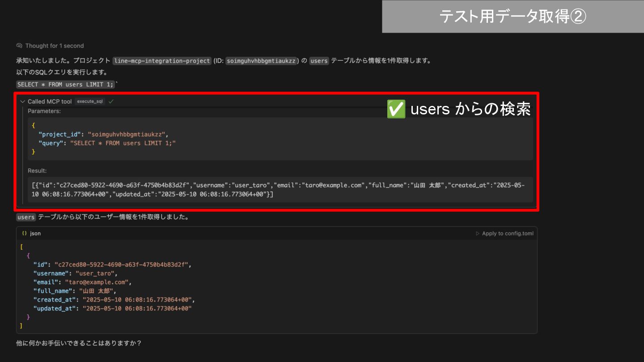Click the soimguhvhbbgmtiaukzz project ID tag
Viewport: 644px width, 362px height.
(261, 61)
